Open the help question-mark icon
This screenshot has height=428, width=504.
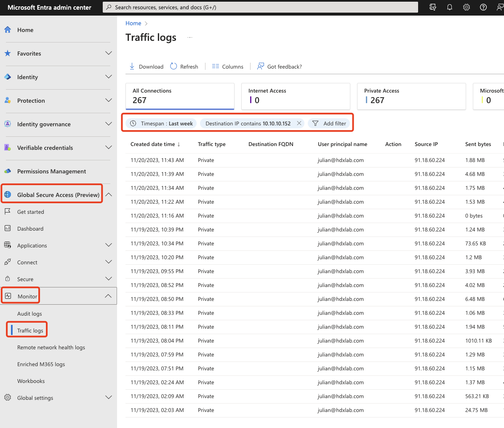(483, 7)
